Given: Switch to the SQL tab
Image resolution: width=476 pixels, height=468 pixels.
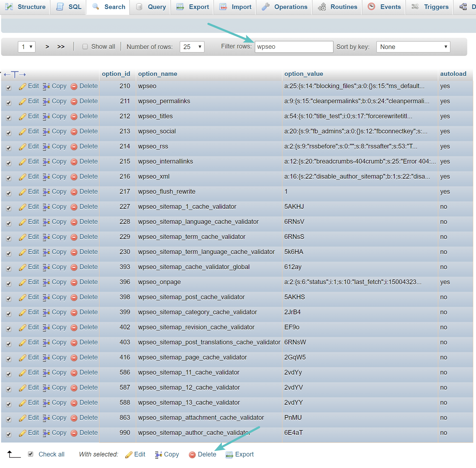Looking at the screenshot, I should [68, 7].
